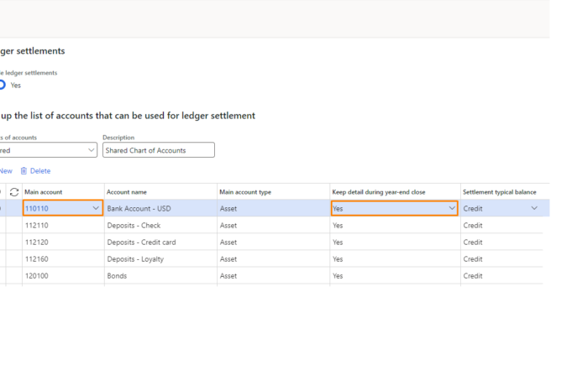
Task: Click the Deposits - Loyalty cell
Action: pos(161,258)
